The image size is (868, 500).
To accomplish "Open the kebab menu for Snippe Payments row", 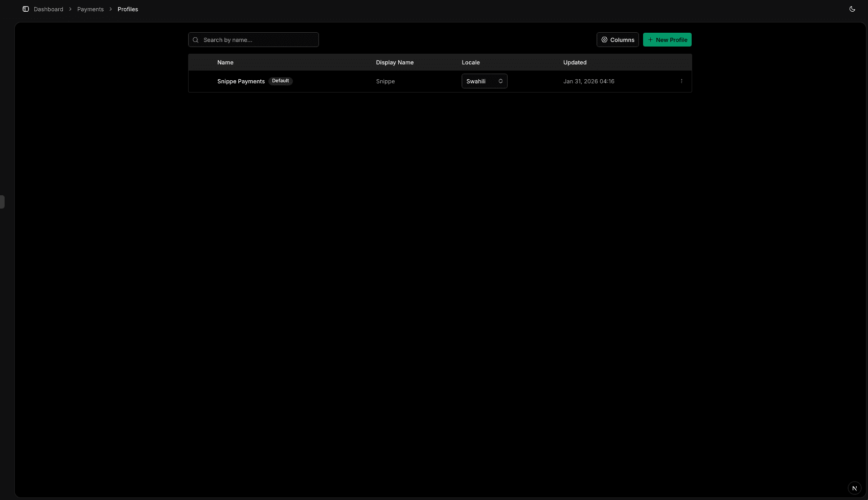I will (x=681, y=81).
